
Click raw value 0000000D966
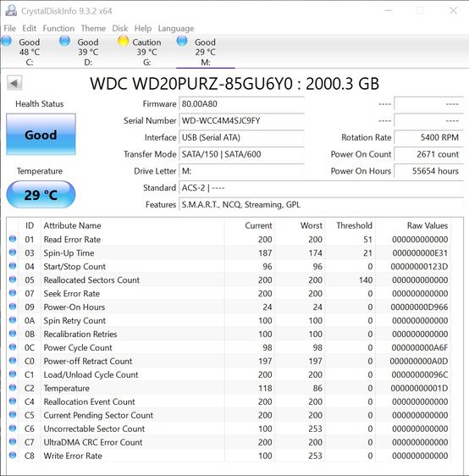pos(419,307)
